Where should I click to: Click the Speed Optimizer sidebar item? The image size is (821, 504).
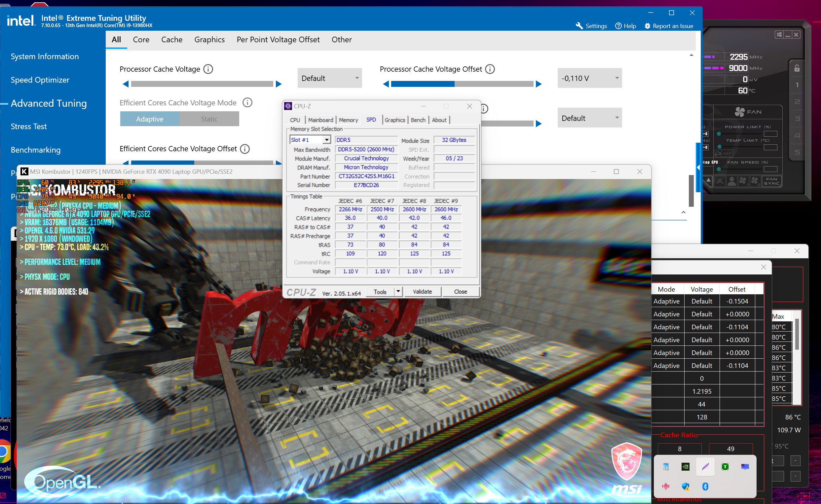(x=40, y=80)
